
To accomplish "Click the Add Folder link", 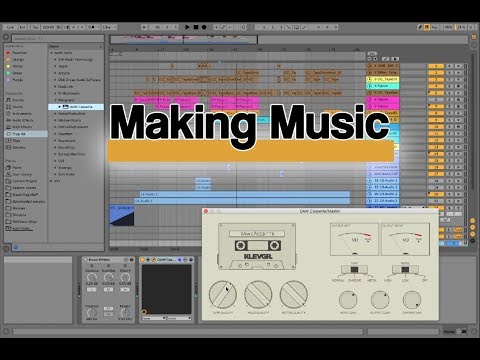I will pos(23,228).
